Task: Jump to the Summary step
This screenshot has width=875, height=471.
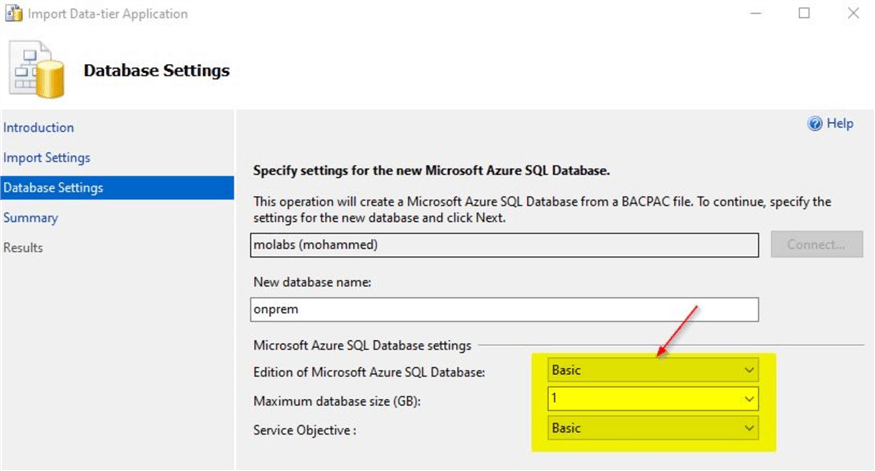Action: click(x=31, y=218)
